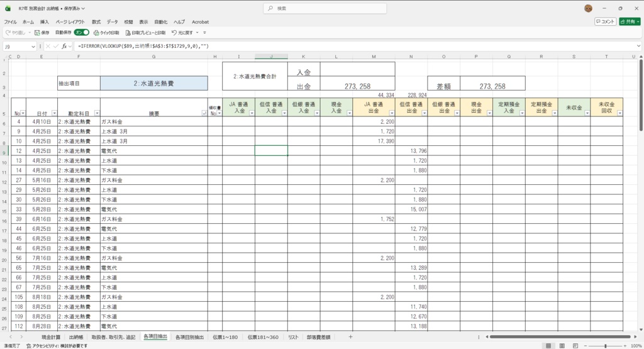Click the formula bar enter checkmark icon
This screenshot has height=349, width=644.
click(56, 47)
